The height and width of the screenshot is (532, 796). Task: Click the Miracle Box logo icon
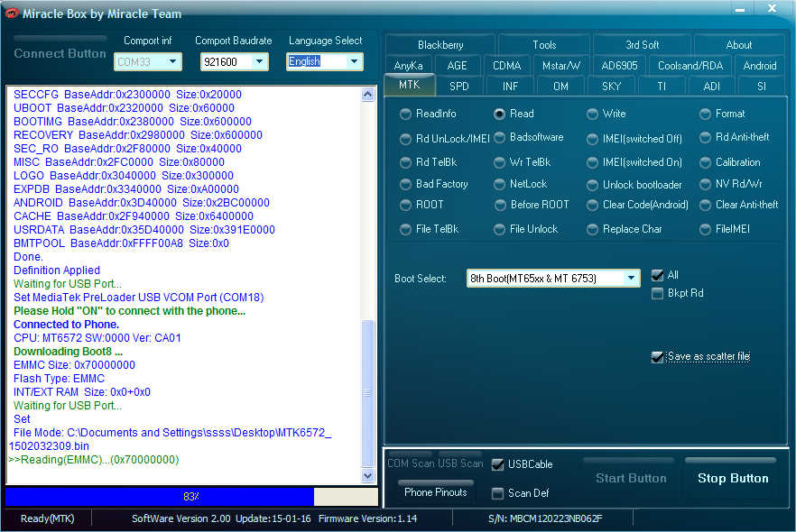pos(12,14)
